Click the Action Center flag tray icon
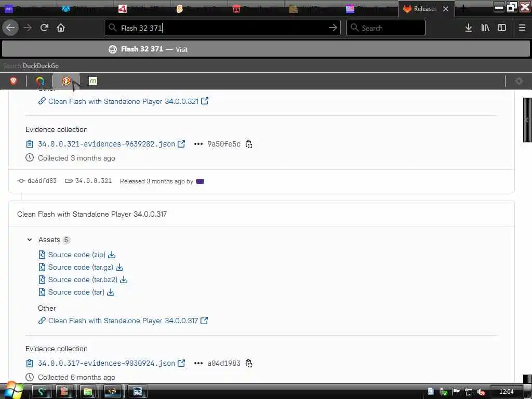Viewport: 532px width, 399px height. point(456,392)
